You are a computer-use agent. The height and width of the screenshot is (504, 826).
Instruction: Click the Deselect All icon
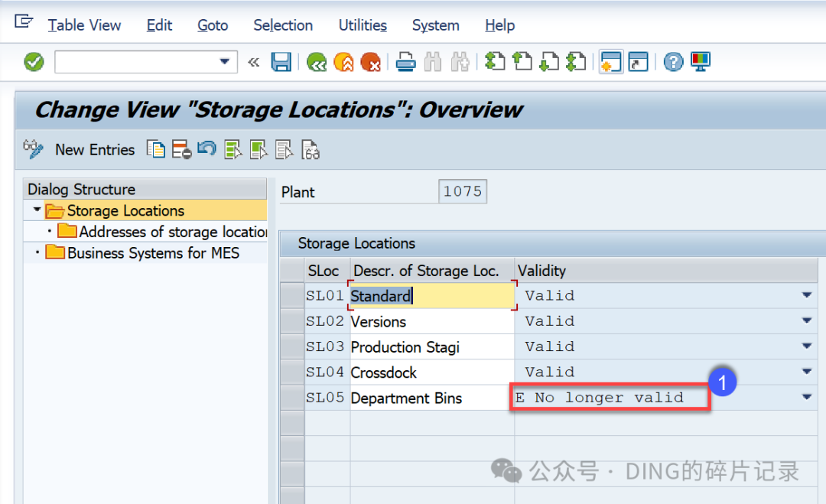[x=285, y=150]
